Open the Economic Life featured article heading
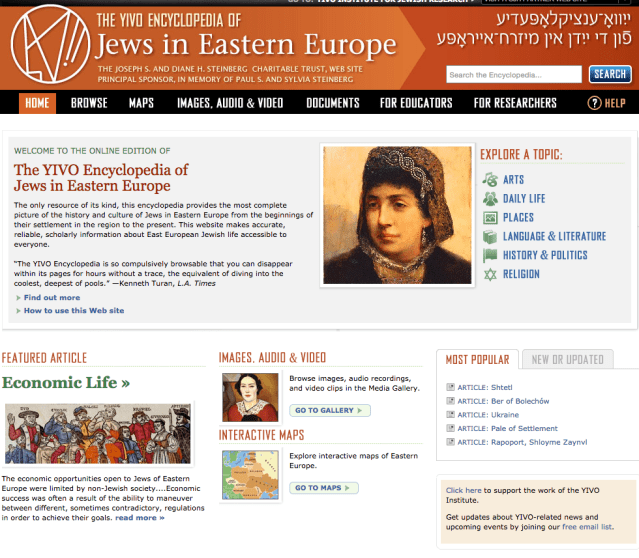The image size is (639, 558). (x=66, y=382)
